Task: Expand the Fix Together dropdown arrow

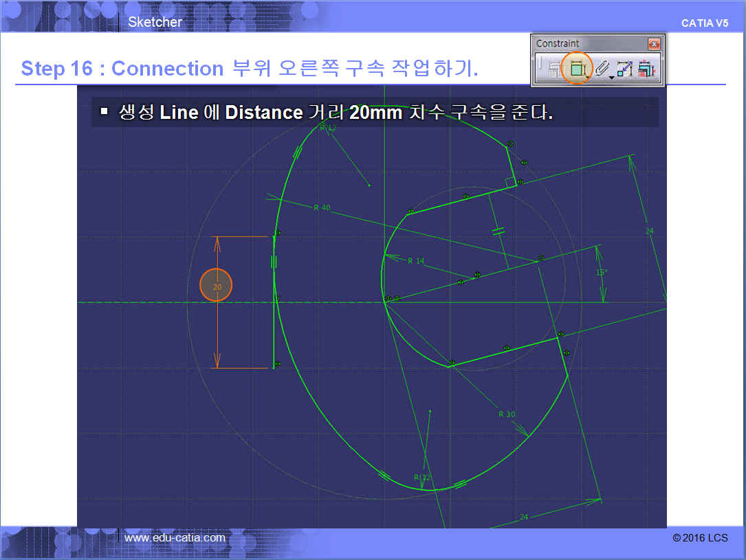Action: [x=611, y=77]
